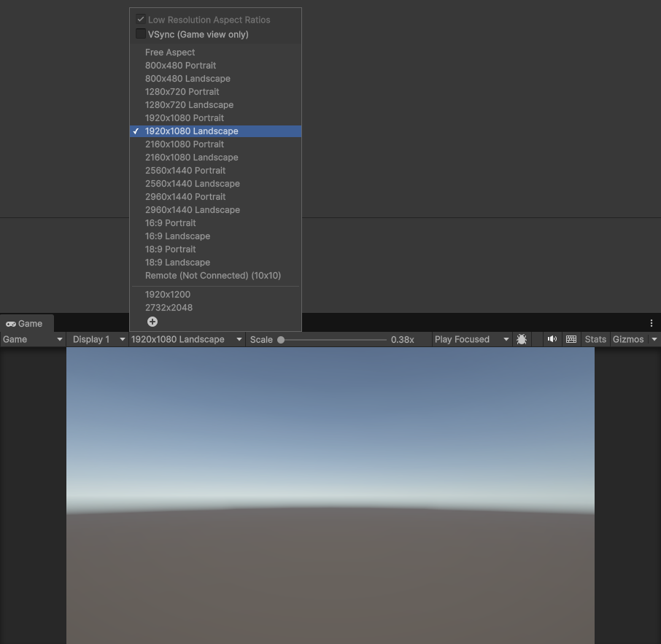This screenshot has height=644, width=661.
Task: Select Free Aspect from the list
Action: point(170,53)
